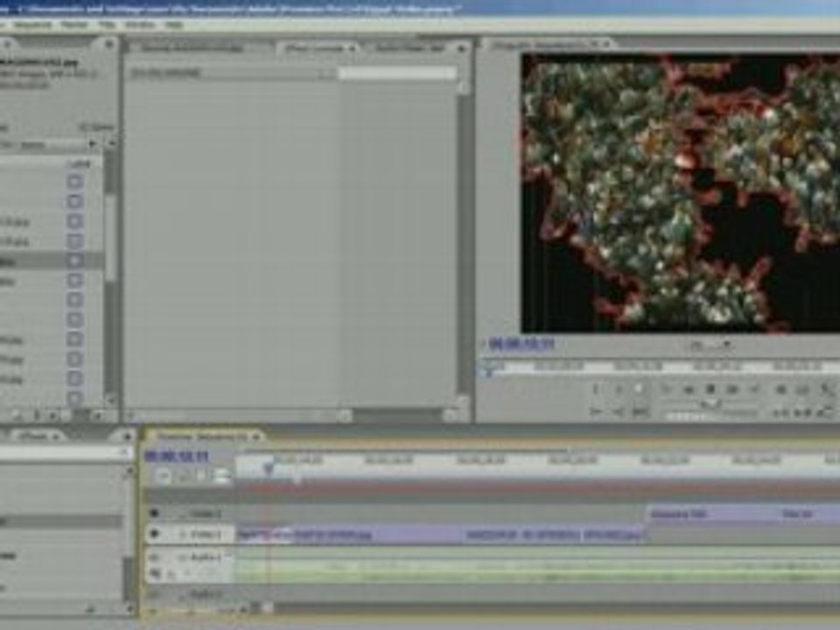
Task: Open the Help menu
Action: (x=173, y=25)
